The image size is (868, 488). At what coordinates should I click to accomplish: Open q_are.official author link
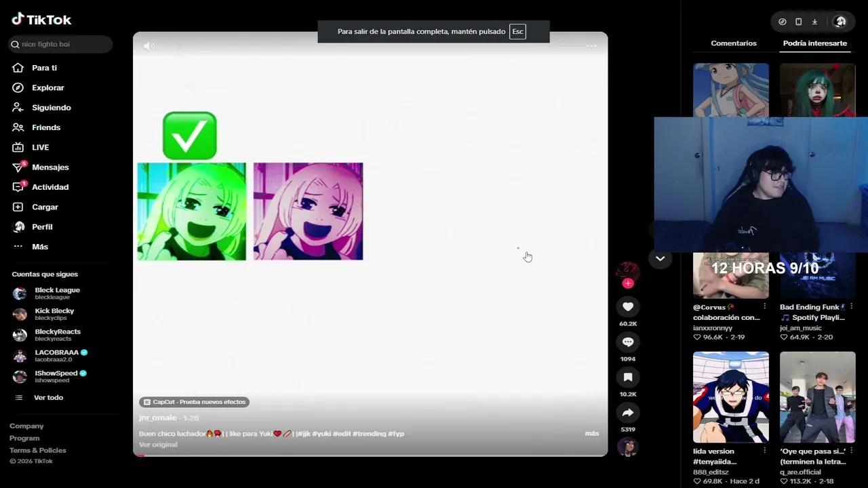coord(800,472)
